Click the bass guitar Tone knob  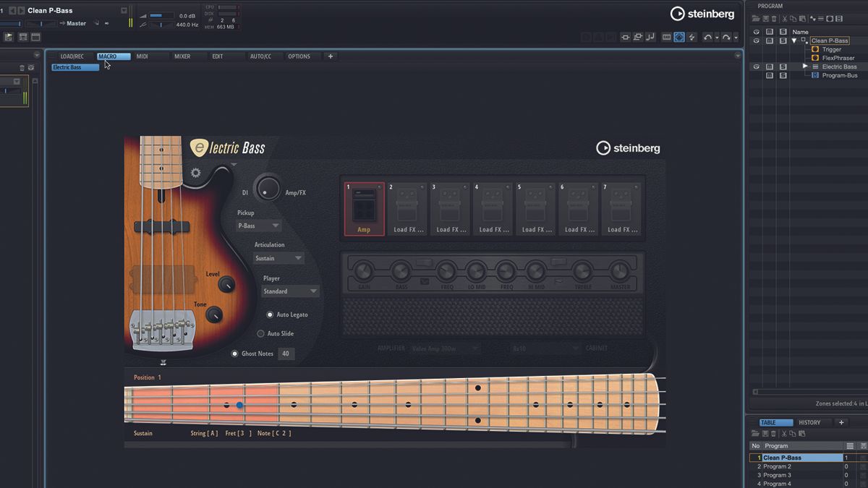(214, 314)
